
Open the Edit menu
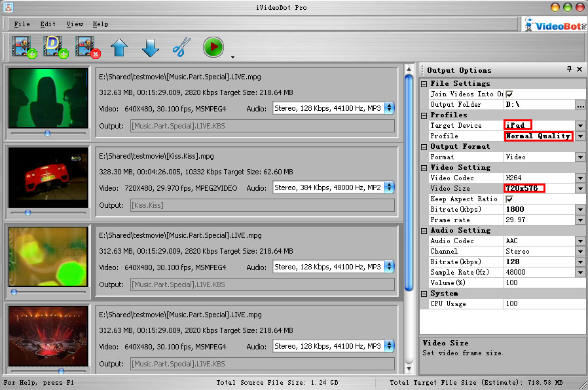(x=48, y=24)
